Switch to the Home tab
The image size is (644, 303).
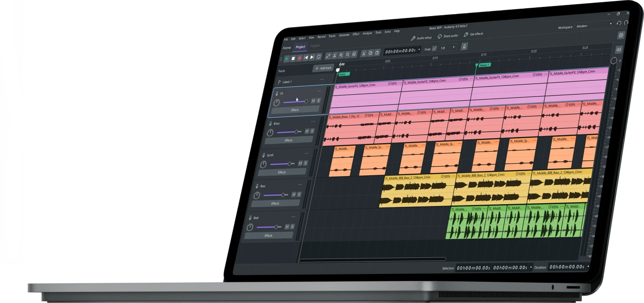[x=287, y=48]
